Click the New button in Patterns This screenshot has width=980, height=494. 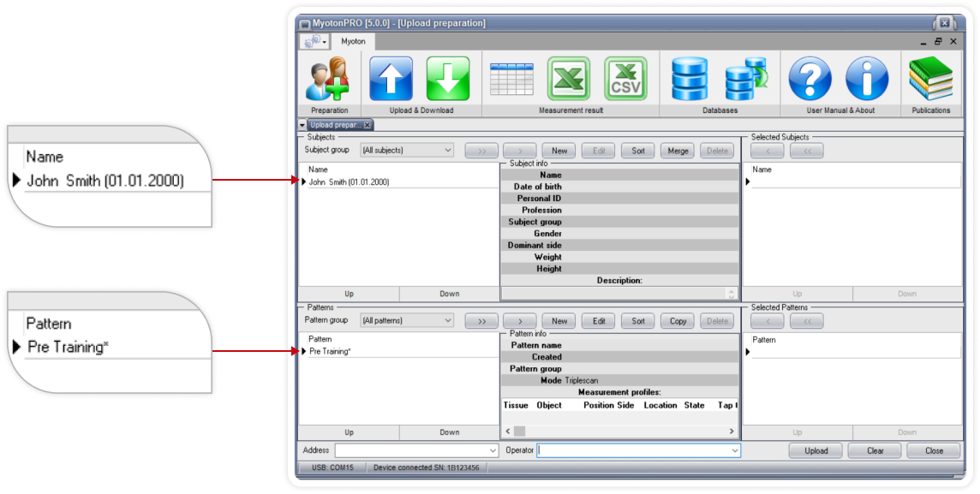tap(559, 321)
